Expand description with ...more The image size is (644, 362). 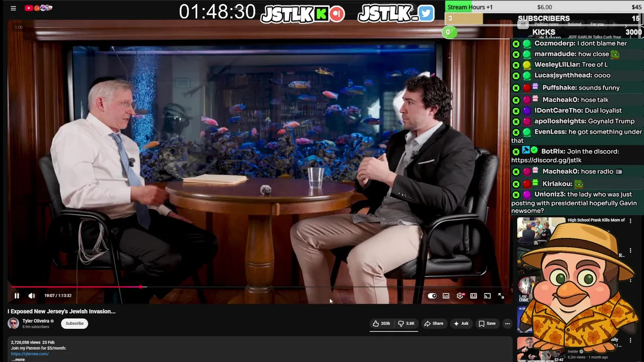point(18,359)
